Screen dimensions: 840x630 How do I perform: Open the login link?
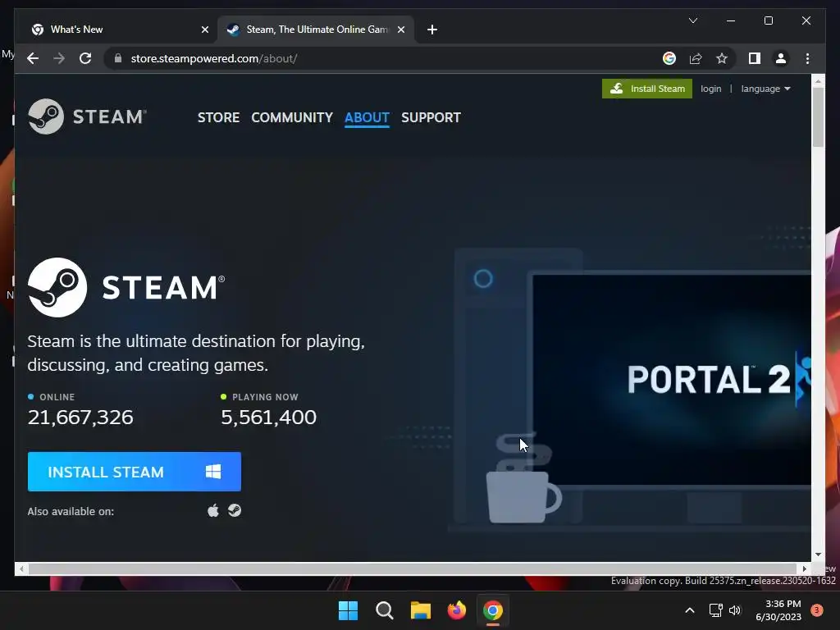[x=711, y=89]
